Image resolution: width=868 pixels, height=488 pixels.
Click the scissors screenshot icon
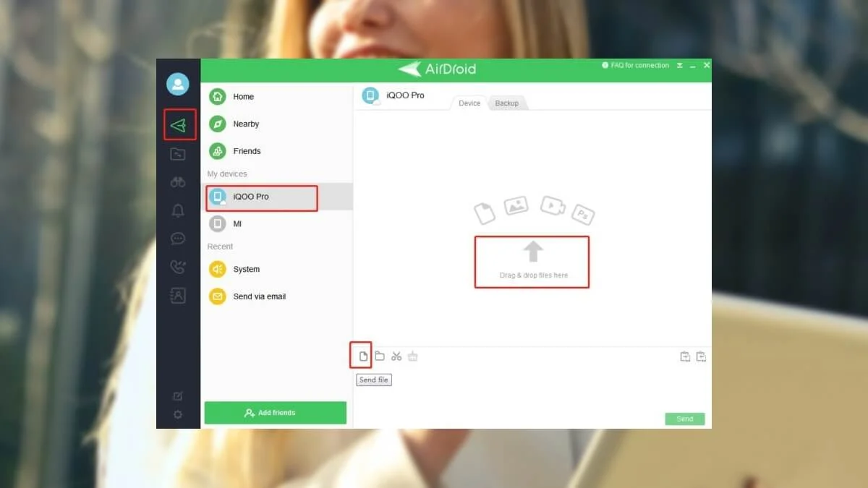396,356
